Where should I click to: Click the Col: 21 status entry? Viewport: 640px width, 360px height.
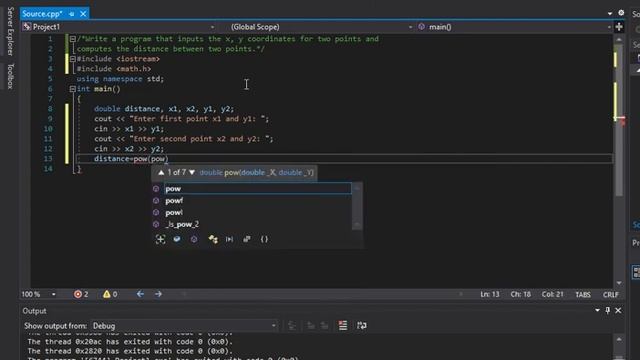[x=552, y=294]
